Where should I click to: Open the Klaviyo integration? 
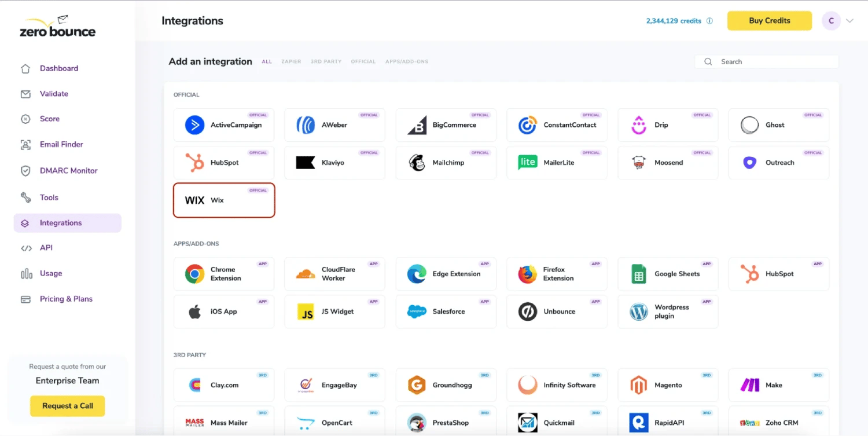click(x=334, y=163)
